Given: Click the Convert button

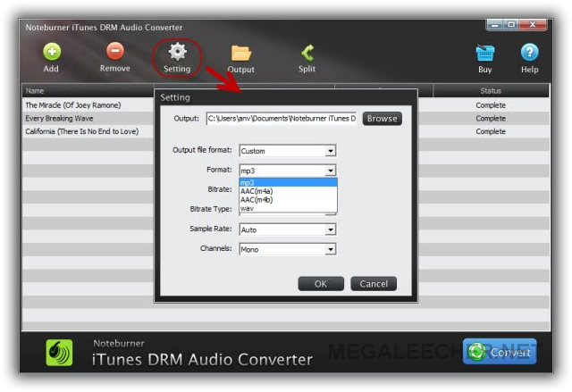Looking at the screenshot, I should tap(500, 352).
